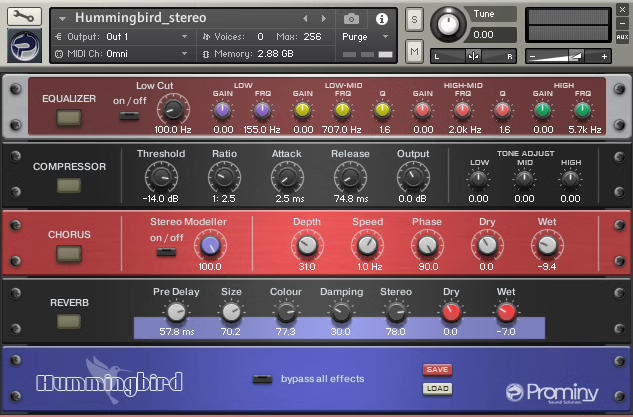Toggle the COMPRESSOR power button
633x417 pixels.
point(69,186)
